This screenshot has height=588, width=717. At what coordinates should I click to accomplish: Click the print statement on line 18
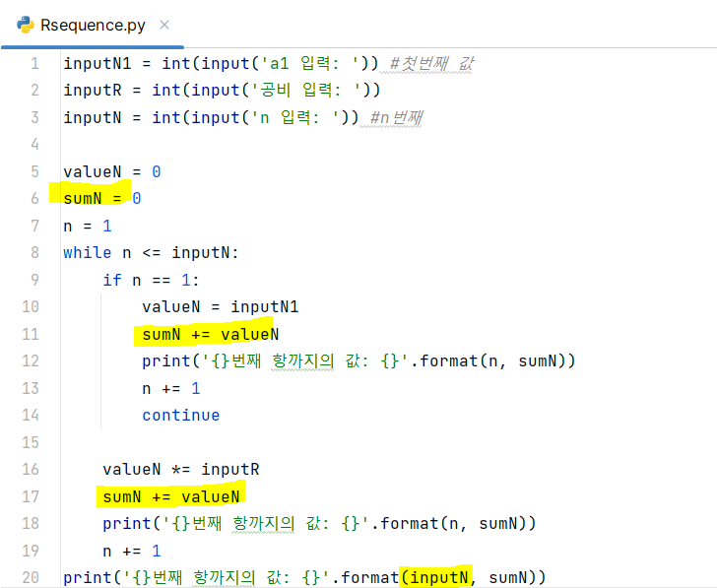click(x=319, y=524)
